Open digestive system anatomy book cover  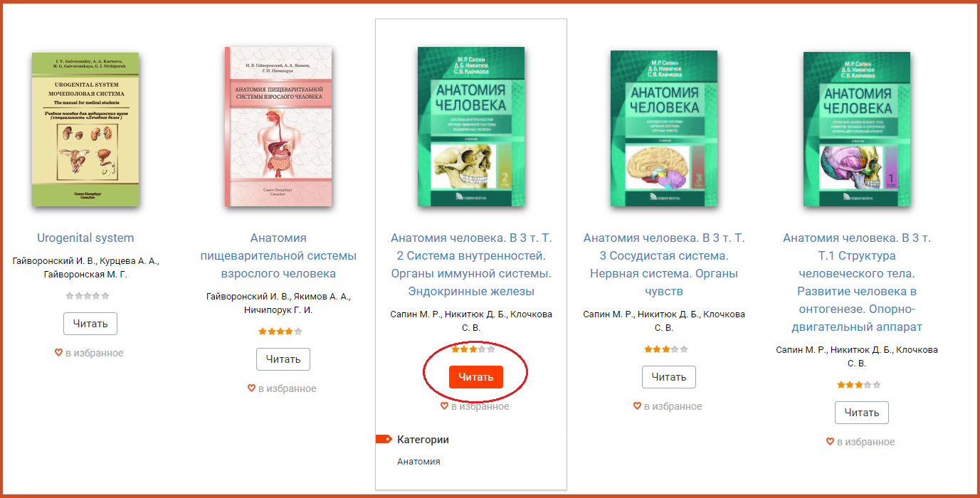pos(278,127)
